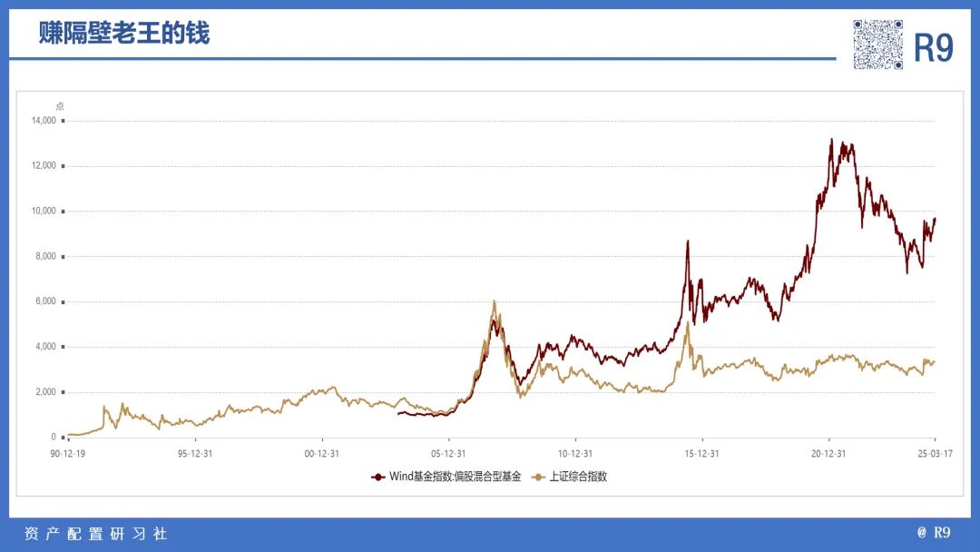
Task: Click the 6,000 y-axis label
Action: click(x=45, y=301)
